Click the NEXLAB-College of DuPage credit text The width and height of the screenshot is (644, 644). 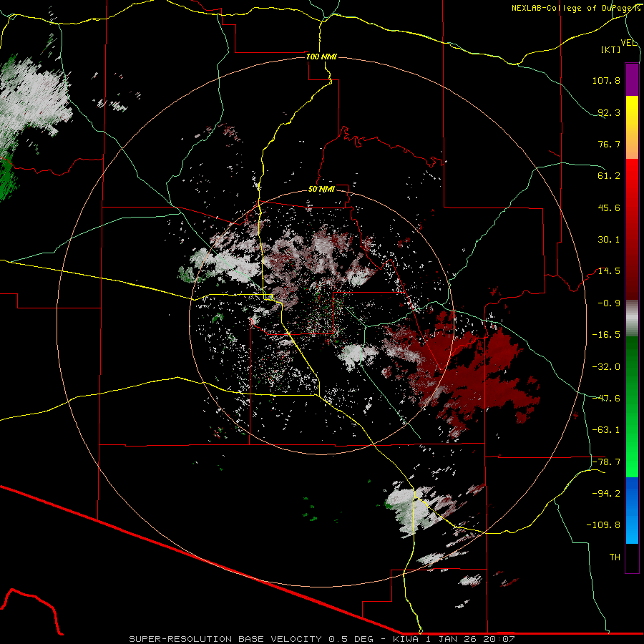[576, 8]
